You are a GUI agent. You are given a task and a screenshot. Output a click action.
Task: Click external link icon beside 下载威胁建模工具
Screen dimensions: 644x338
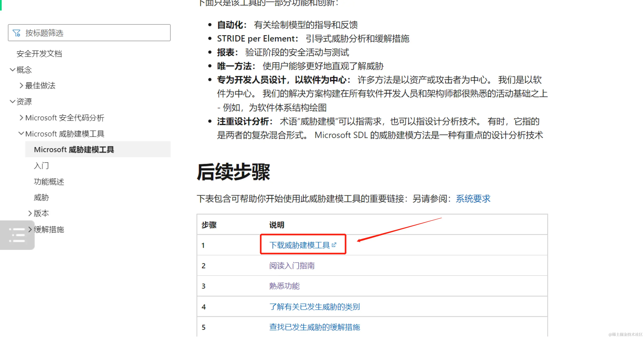334,245
